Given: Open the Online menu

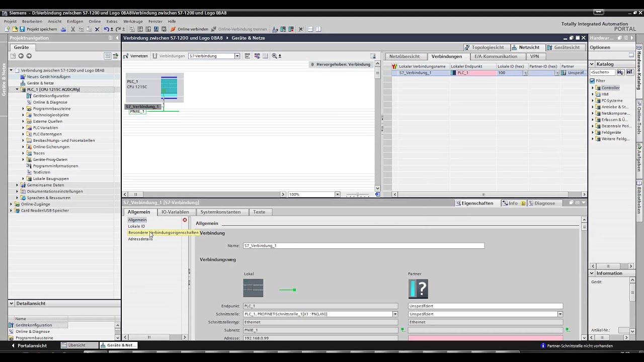Looking at the screenshot, I should [95, 22].
